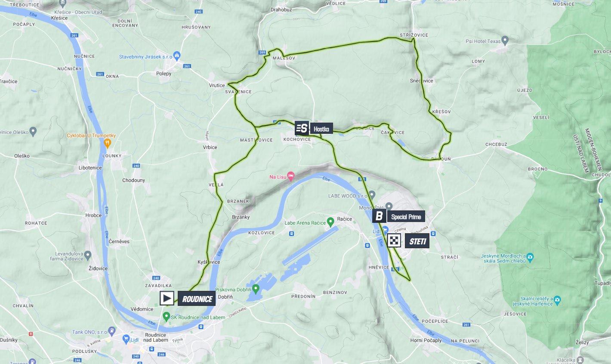This screenshot has width=611, height=364.
Task: Click the SK Roudnice nad Labem pin
Action: click(166, 317)
